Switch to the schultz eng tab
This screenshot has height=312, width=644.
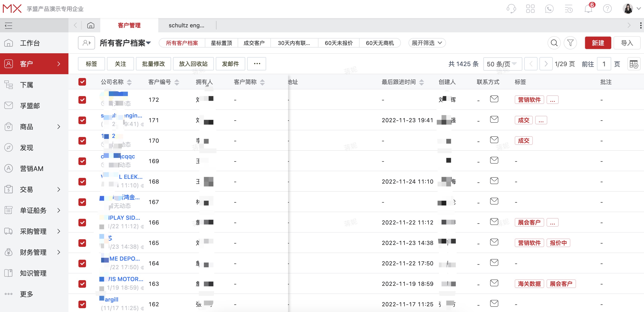point(187,25)
